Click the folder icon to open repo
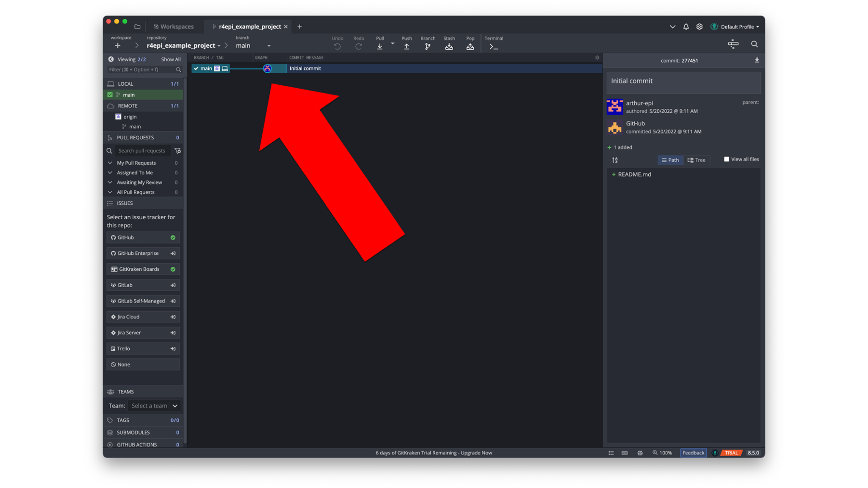 pyautogui.click(x=137, y=26)
